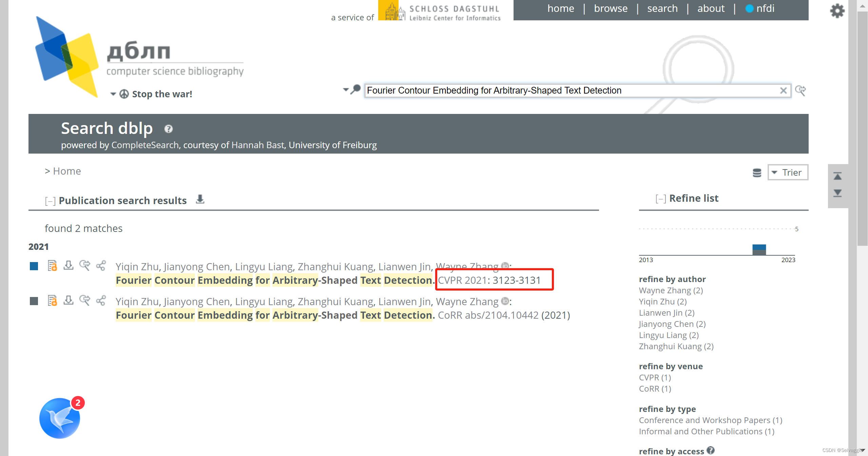Jump to top using the up arrow
Image resolution: width=868 pixels, height=456 pixels.
837,176
